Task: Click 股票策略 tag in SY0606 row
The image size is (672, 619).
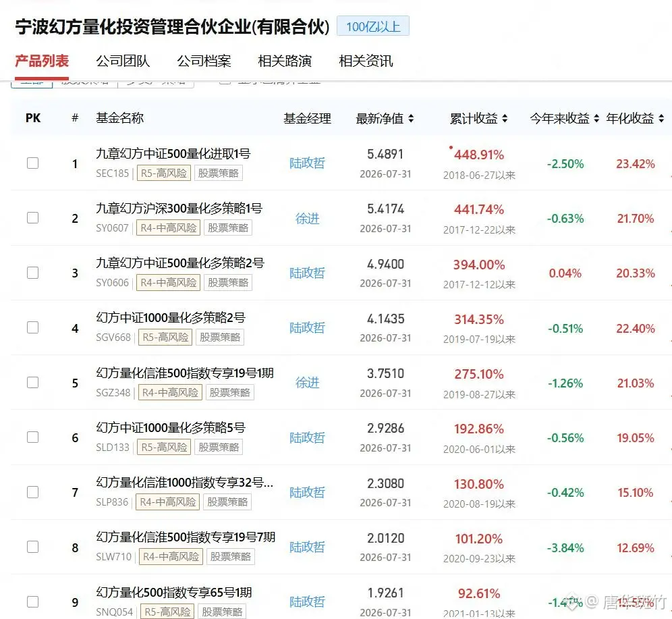Action: pyautogui.click(x=228, y=283)
